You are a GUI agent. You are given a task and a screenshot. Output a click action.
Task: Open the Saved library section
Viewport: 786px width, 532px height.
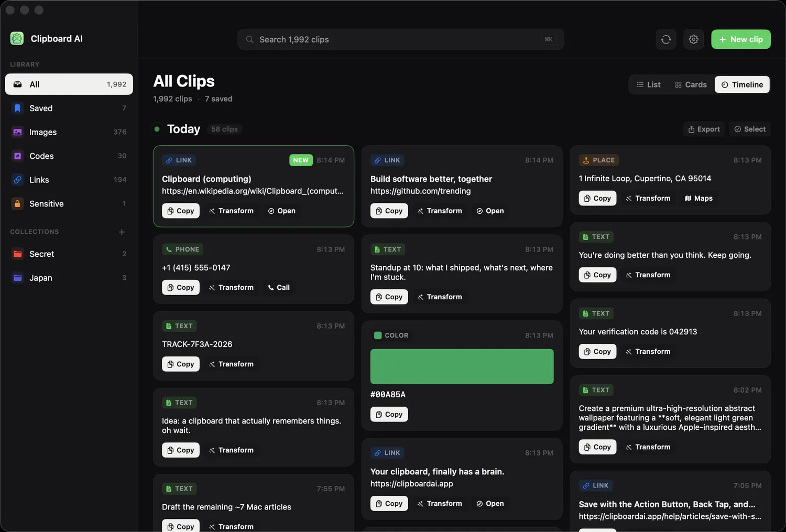[x=69, y=108]
